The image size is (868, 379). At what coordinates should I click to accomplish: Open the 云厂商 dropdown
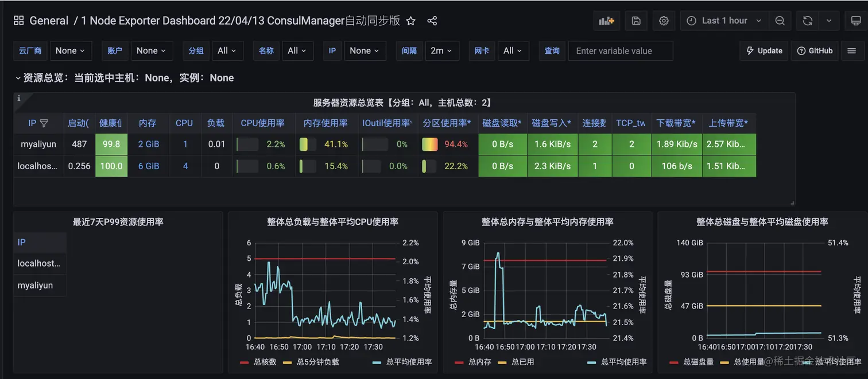(70, 50)
